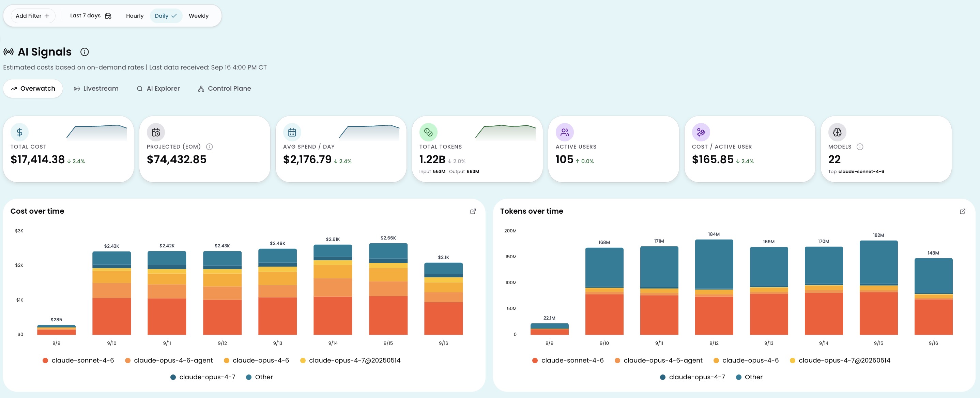The image size is (980, 398).
Task: Click the Projected (EOM) info icon
Action: [x=209, y=147]
